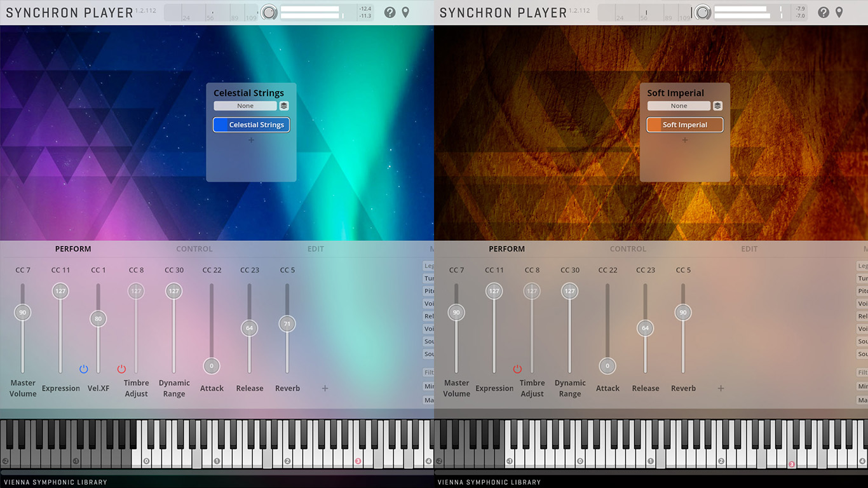Click the Expression slider handle in the left player
This screenshot has width=868, height=488.
click(60, 291)
